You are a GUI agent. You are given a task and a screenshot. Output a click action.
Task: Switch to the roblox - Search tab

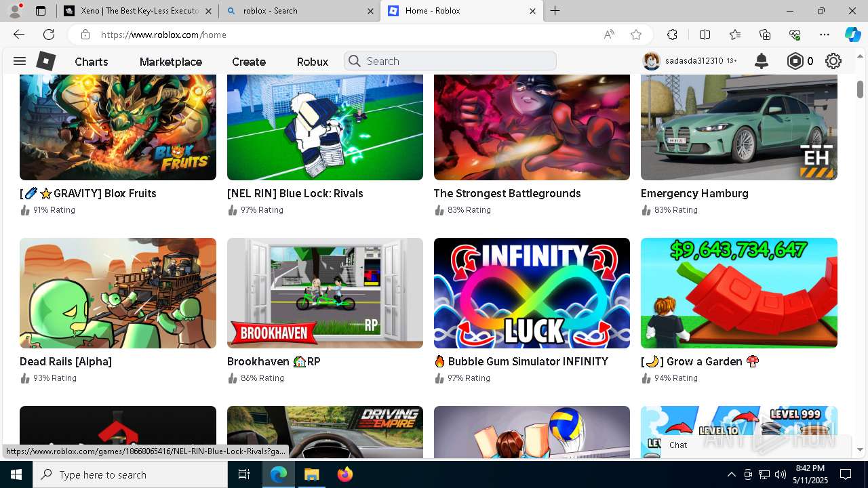[298, 11]
